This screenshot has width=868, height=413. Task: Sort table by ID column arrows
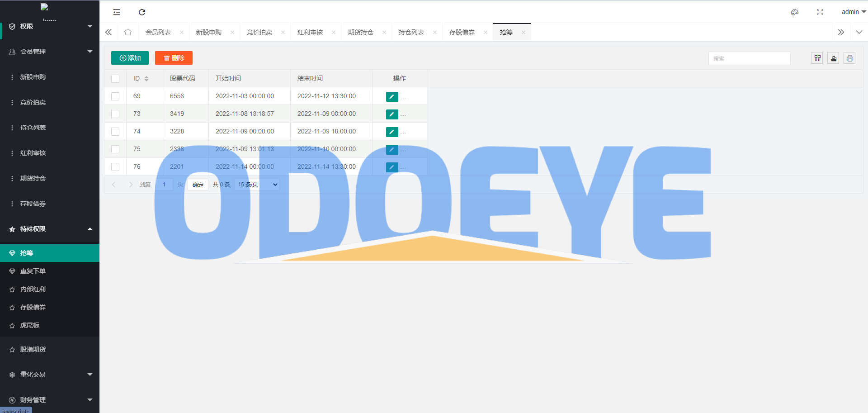click(146, 79)
